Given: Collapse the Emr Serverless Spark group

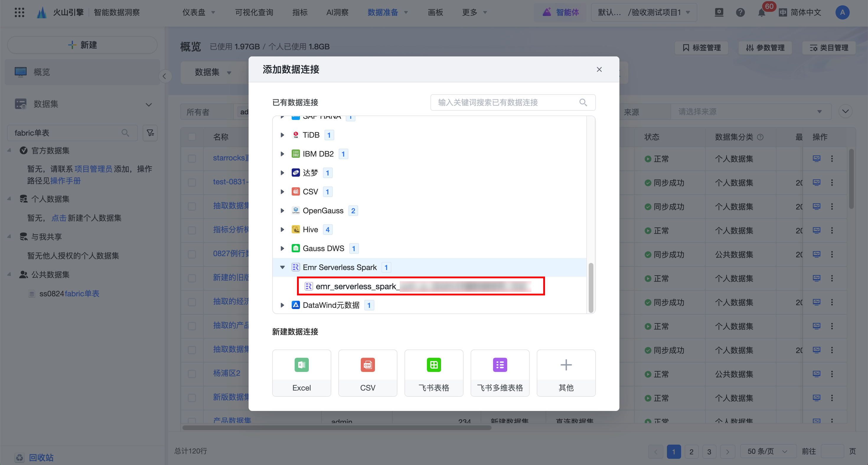Looking at the screenshot, I should click(282, 267).
